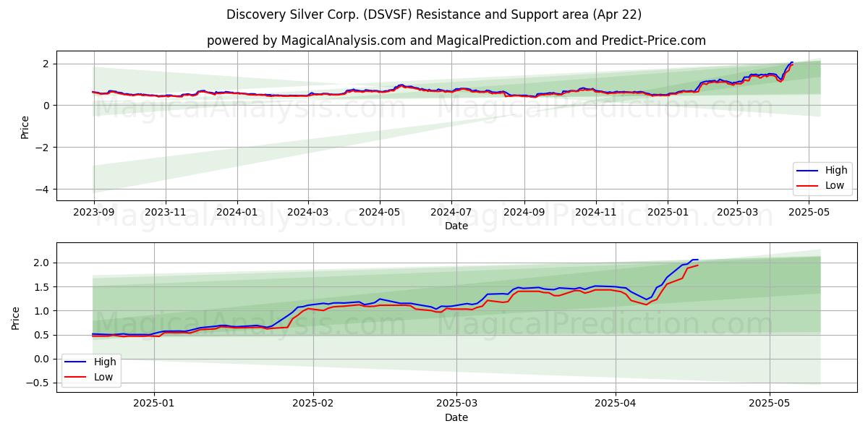Click the '2024-07' date tick label
Image resolution: width=868 pixels, height=434 pixels.
pos(451,212)
